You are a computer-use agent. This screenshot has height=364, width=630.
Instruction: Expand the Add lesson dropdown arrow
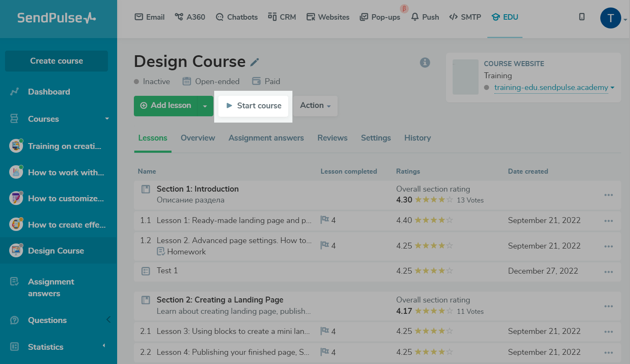click(x=205, y=106)
